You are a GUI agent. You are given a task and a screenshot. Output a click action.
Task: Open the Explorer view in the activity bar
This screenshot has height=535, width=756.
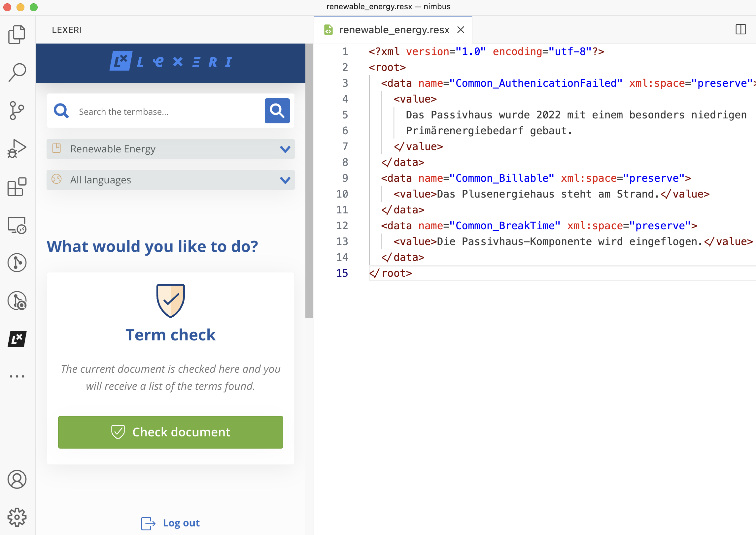(x=17, y=34)
